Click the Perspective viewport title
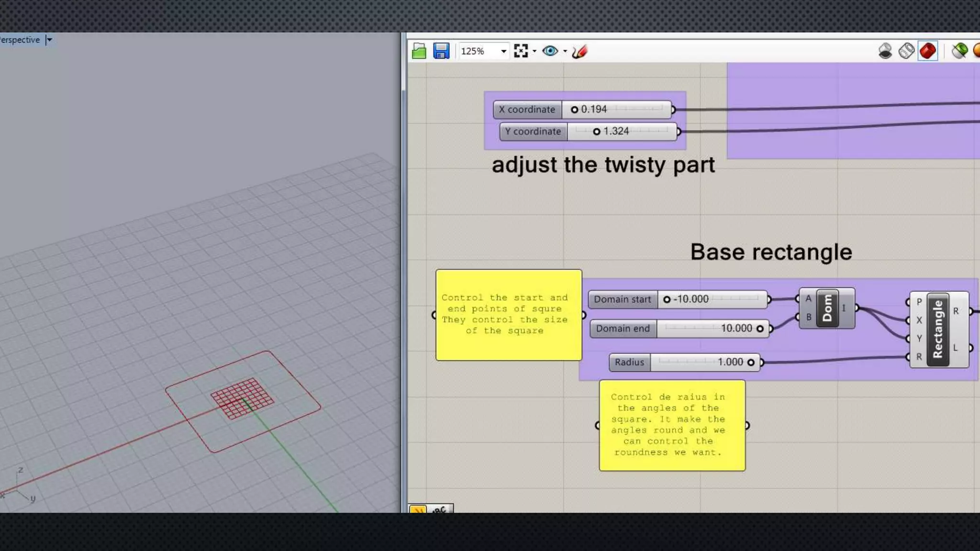This screenshot has height=551, width=980. tap(20, 40)
